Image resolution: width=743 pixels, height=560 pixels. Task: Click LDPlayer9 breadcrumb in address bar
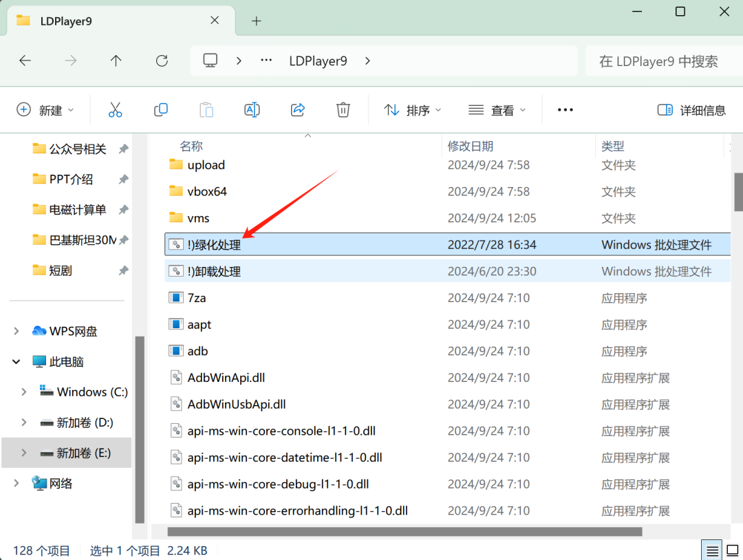[x=318, y=61]
